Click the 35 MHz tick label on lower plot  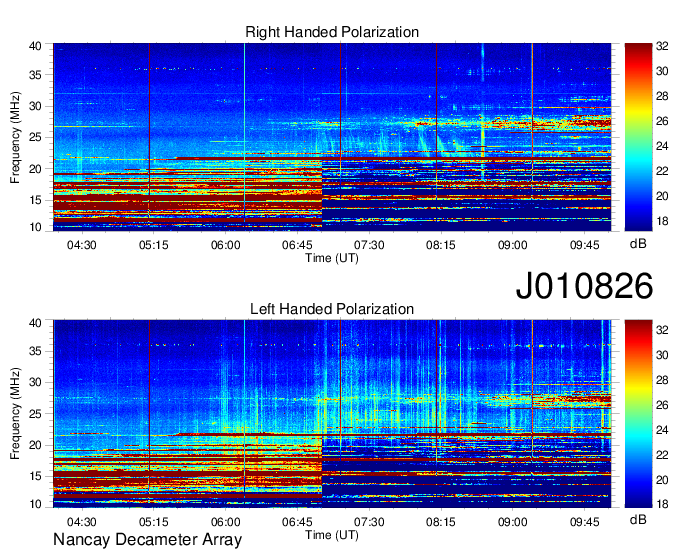point(35,351)
